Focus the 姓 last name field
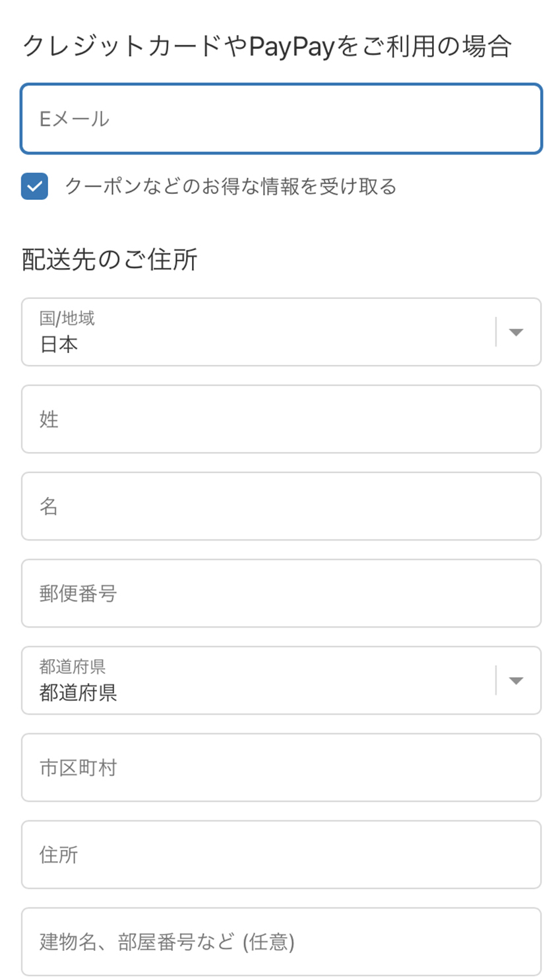This screenshot has height=980, width=556. [x=281, y=419]
